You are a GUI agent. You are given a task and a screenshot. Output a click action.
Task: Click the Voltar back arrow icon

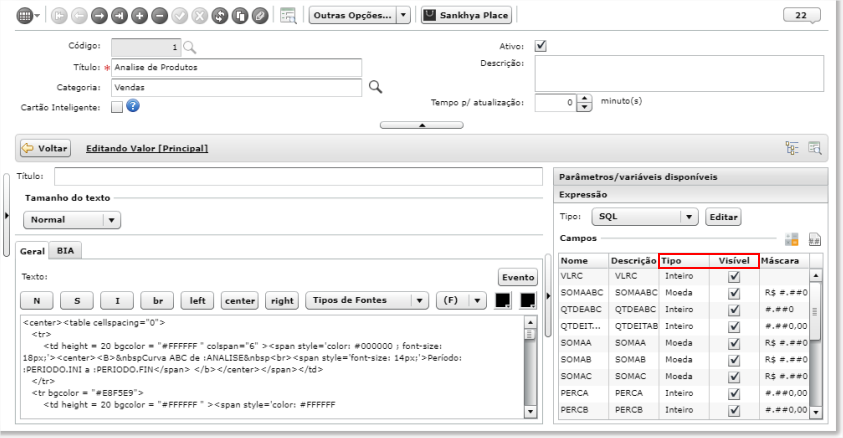point(27,148)
